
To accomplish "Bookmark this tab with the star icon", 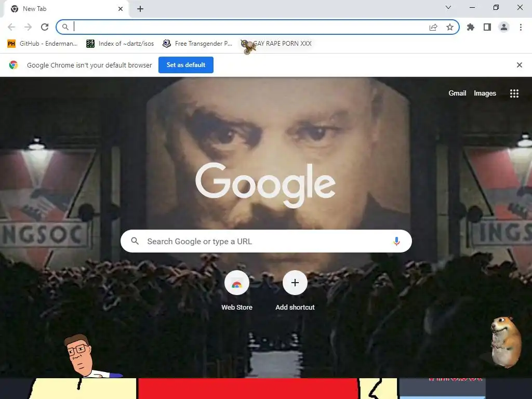I will click(450, 27).
